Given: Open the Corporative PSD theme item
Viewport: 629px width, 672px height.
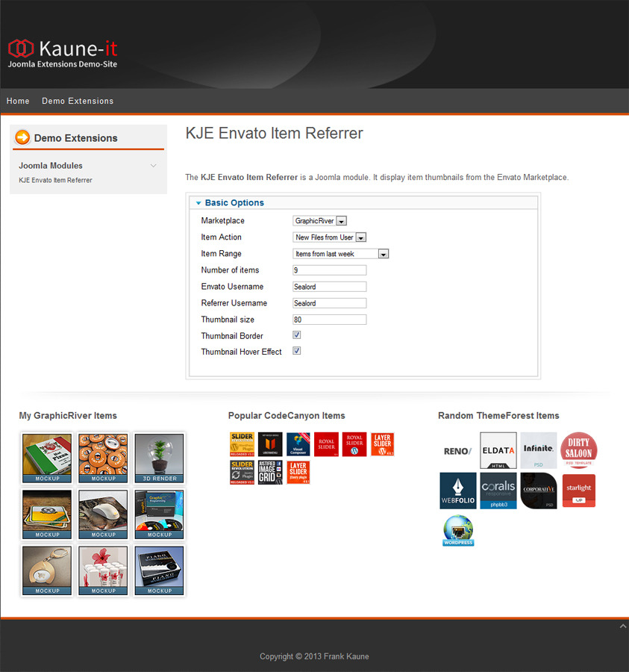Looking at the screenshot, I should tap(539, 491).
